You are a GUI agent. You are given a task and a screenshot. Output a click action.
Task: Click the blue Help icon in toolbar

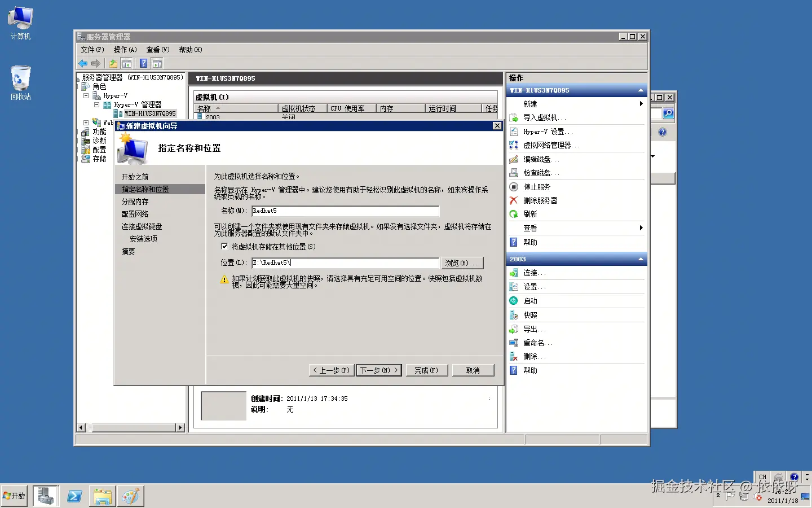(144, 63)
